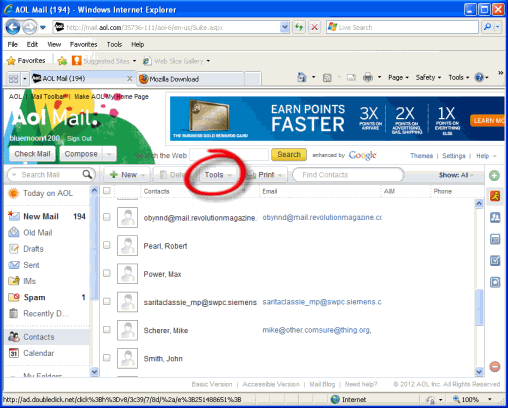
Task: Open the Themes link
Action: 421,156
